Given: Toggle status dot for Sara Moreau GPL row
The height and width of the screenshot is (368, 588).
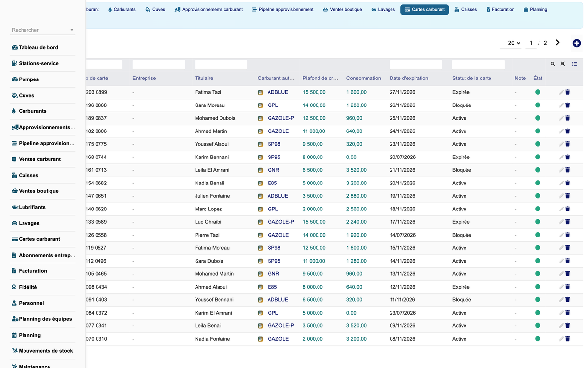Looking at the screenshot, I should pos(538,105).
